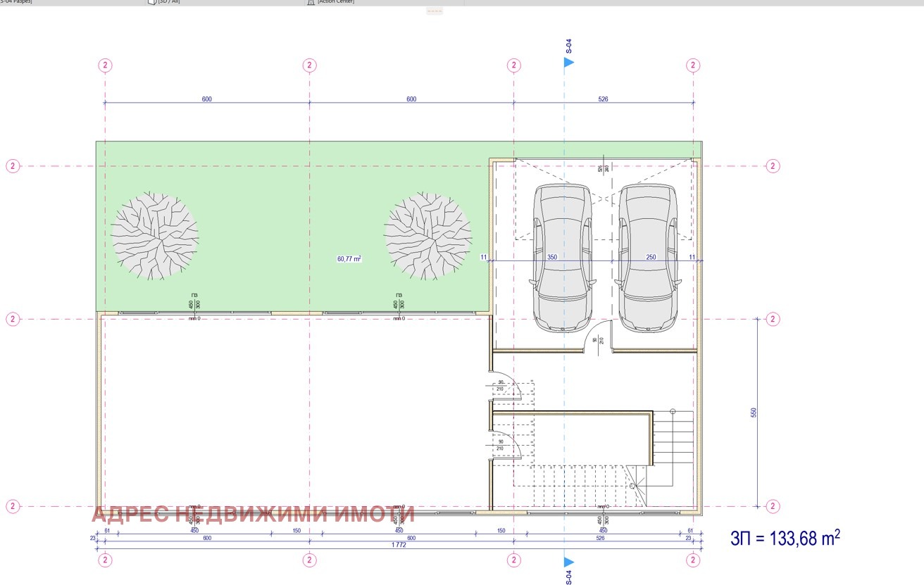Select the bottom S-04 section marker arrow

[x=568, y=562]
